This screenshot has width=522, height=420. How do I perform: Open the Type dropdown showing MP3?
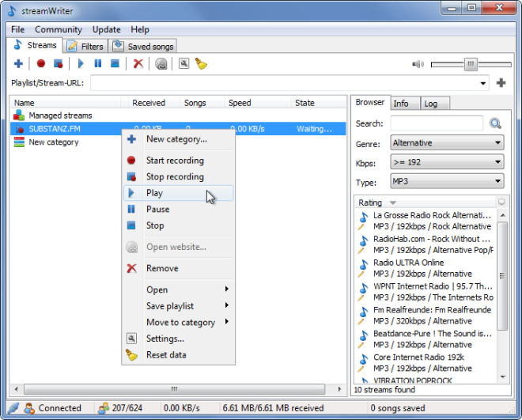(447, 181)
